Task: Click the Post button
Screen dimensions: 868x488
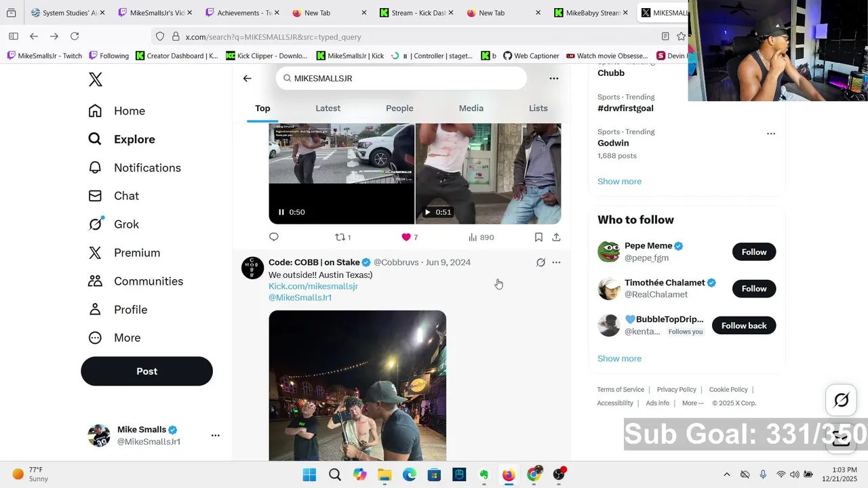Action: (146, 371)
